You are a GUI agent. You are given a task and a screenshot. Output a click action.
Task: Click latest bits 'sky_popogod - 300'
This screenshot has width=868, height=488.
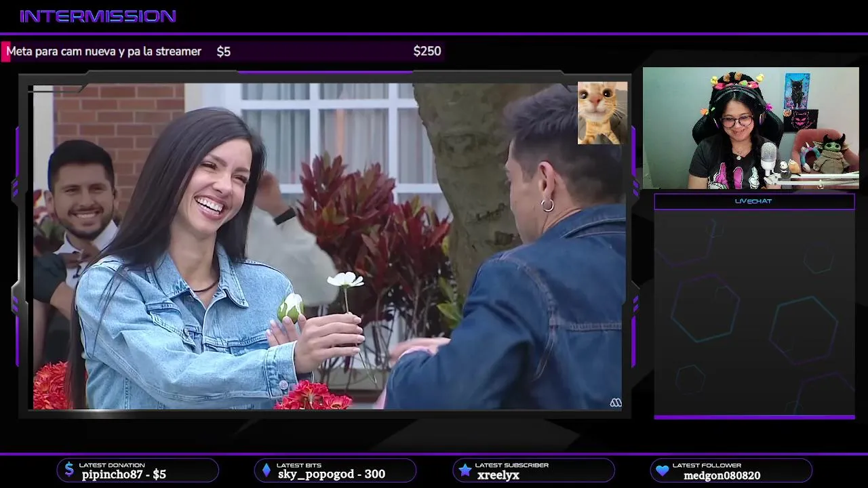click(x=332, y=474)
